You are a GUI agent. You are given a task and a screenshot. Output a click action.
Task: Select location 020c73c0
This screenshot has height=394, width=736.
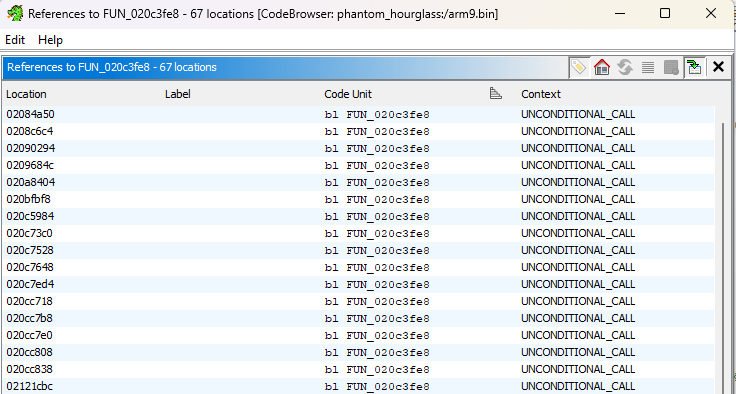coord(30,233)
